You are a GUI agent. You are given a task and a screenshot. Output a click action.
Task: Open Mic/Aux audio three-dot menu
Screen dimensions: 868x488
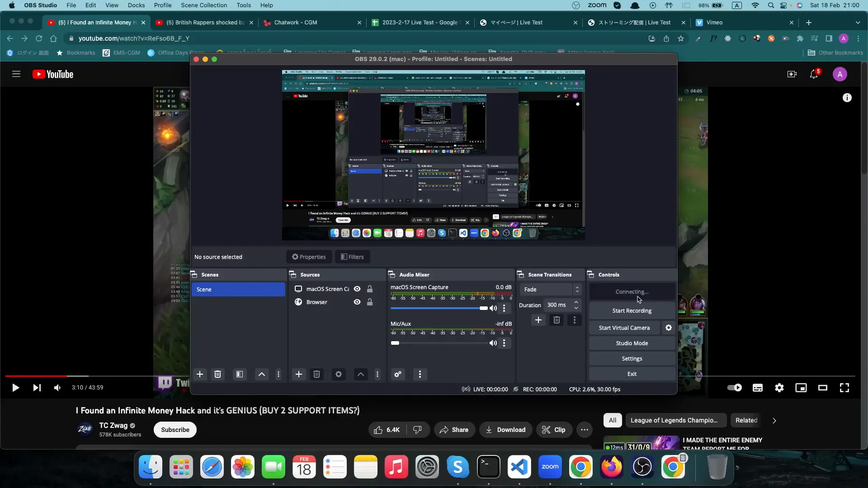(504, 343)
